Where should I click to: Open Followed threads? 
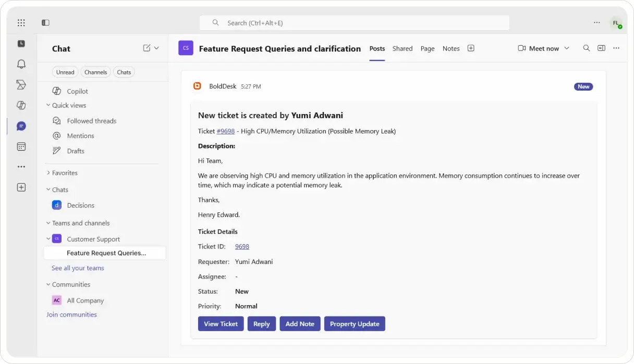[91, 121]
